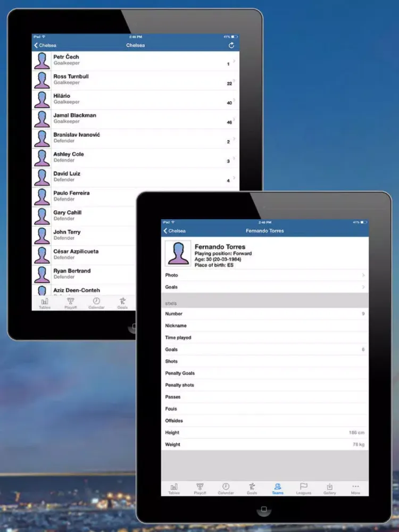
Task: Select Jamal Blackman goalkeeper entry
Action: point(135,119)
